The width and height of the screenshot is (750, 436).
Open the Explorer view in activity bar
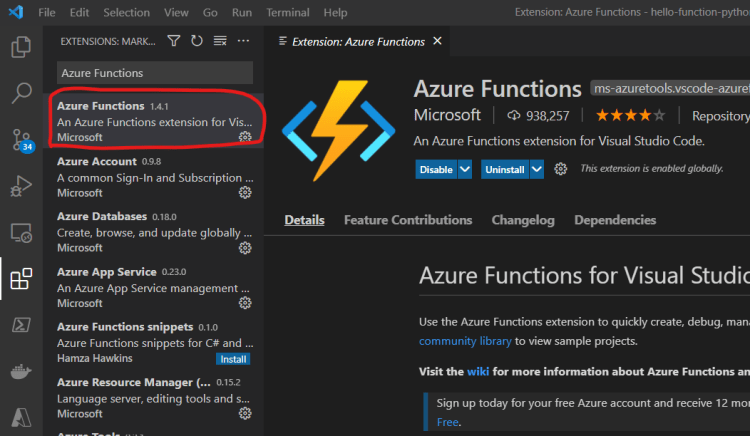click(21, 47)
